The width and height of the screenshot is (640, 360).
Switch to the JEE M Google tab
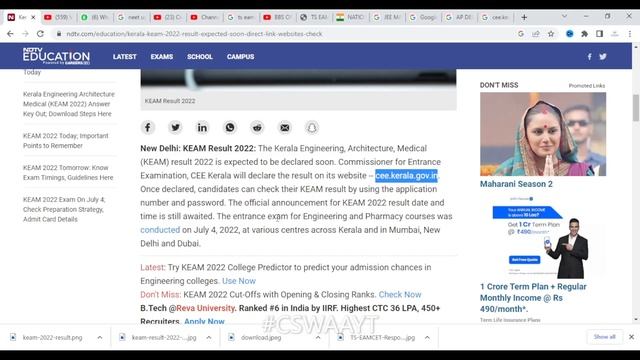387,17
